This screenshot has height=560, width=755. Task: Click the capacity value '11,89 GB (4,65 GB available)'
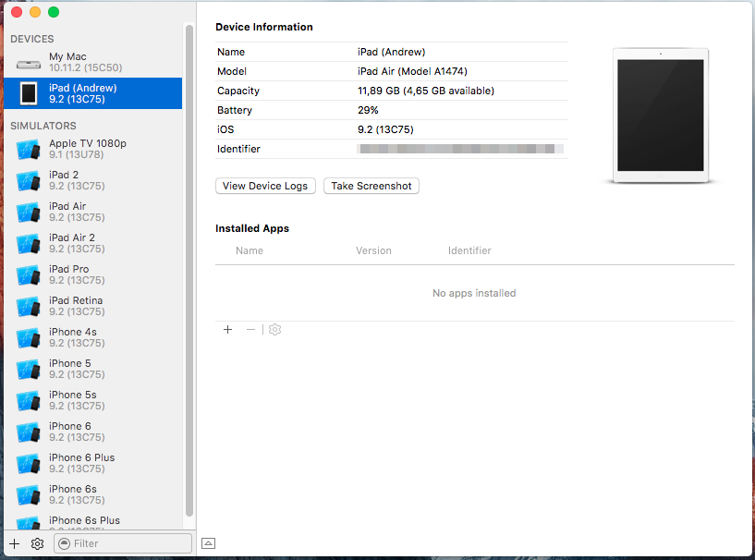pyautogui.click(x=426, y=91)
